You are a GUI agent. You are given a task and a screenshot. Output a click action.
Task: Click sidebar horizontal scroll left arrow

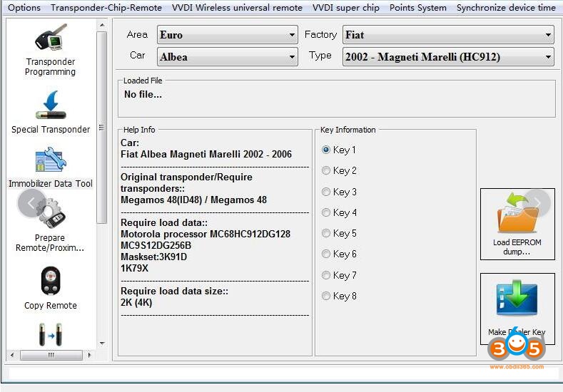13,355
